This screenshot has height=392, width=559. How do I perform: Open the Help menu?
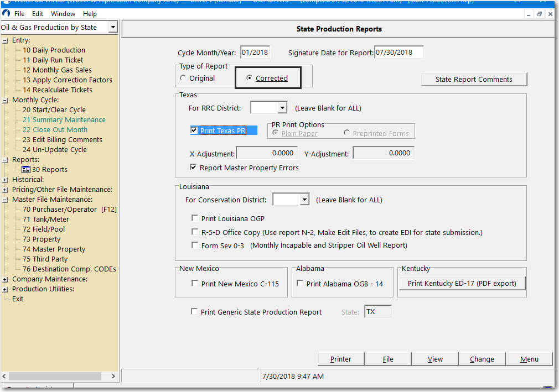point(90,14)
